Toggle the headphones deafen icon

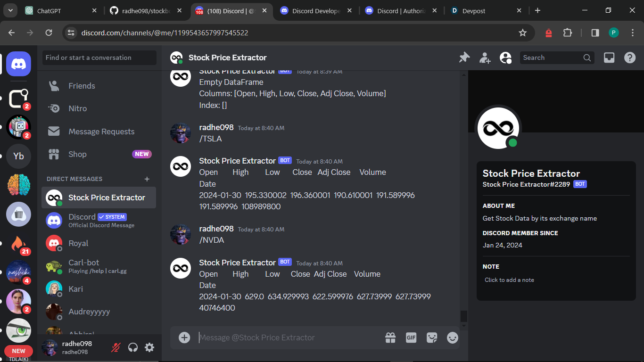[x=133, y=348]
